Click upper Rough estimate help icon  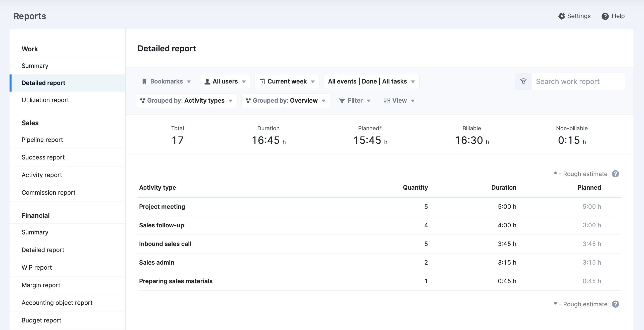(615, 174)
